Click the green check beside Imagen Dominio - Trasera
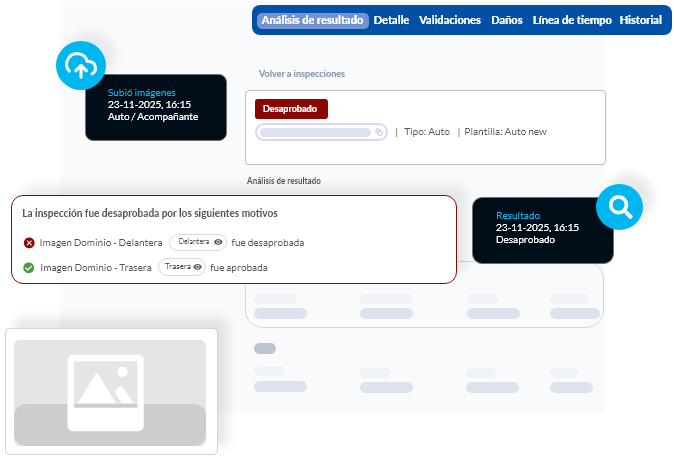 point(29,267)
